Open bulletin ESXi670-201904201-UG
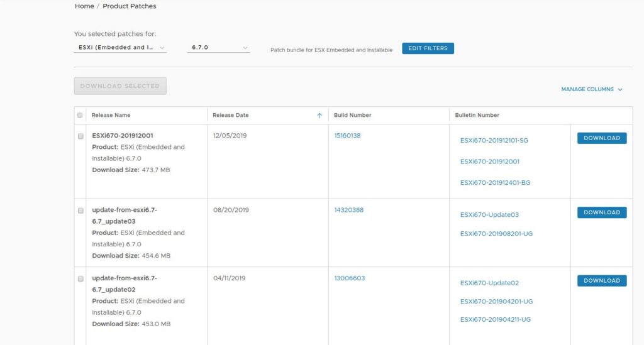 pos(496,302)
